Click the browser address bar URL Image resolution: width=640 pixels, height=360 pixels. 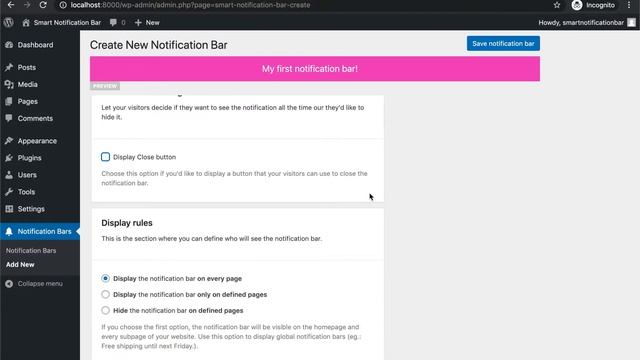pyautogui.click(x=190, y=5)
